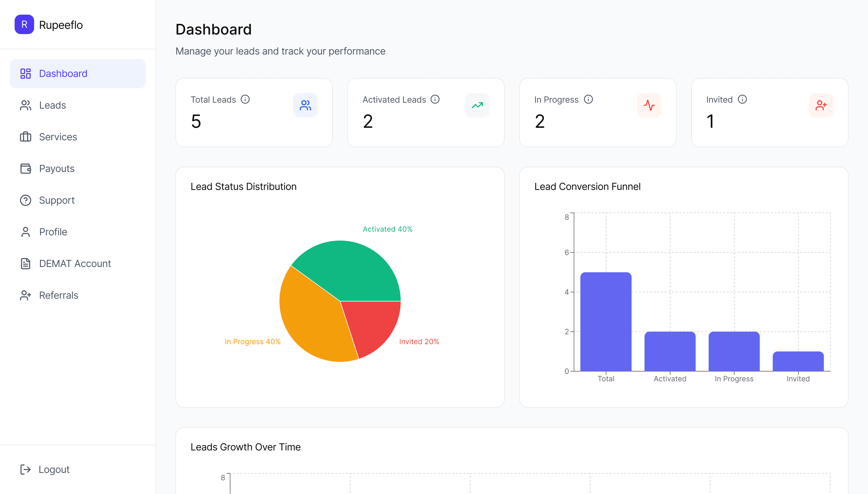The image size is (868, 494).
Task: Go to Services in the sidebar
Action: point(58,137)
